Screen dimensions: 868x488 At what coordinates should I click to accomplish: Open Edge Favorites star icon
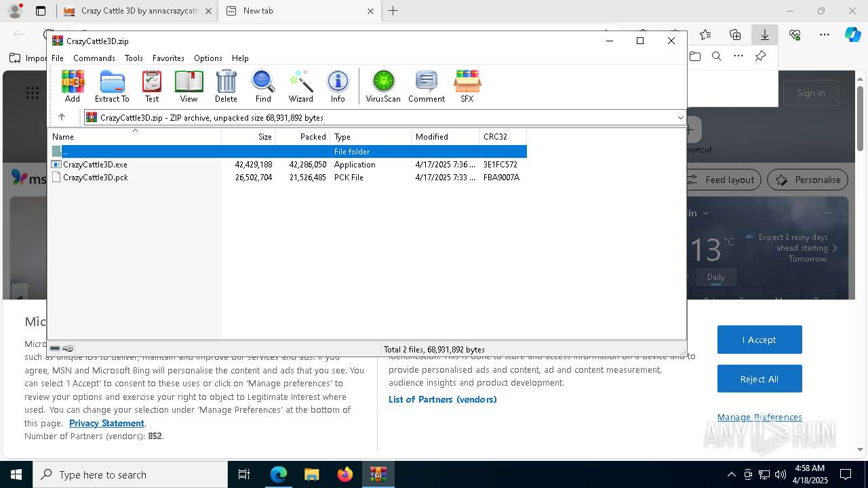point(705,35)
